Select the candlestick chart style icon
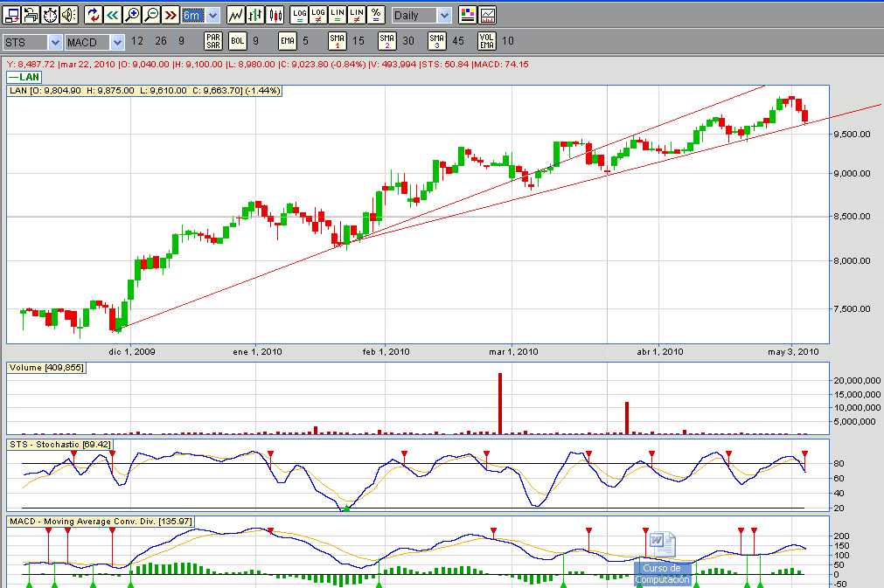Screen dimensions: 884x588 tap(275, 15)
